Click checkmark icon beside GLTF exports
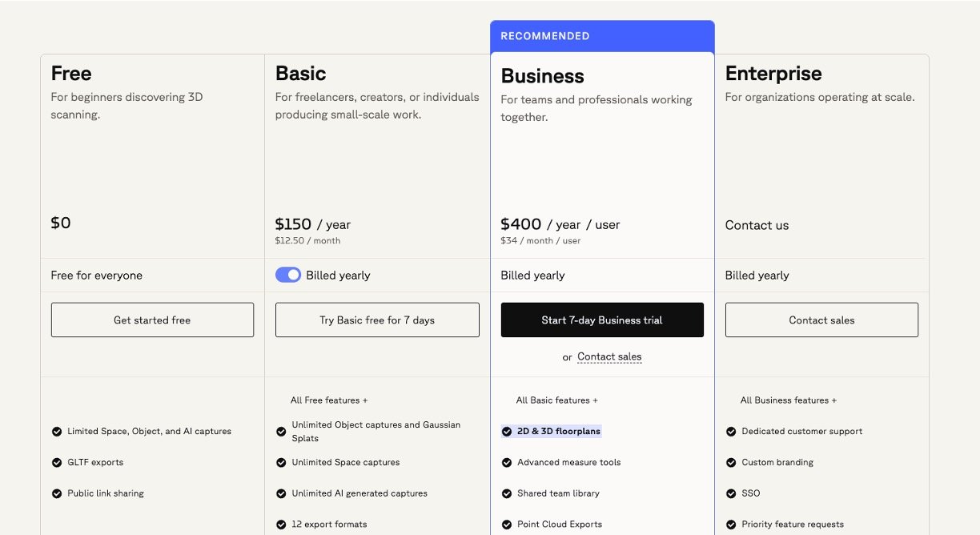980x535 pixels. (x=57, y=463)
